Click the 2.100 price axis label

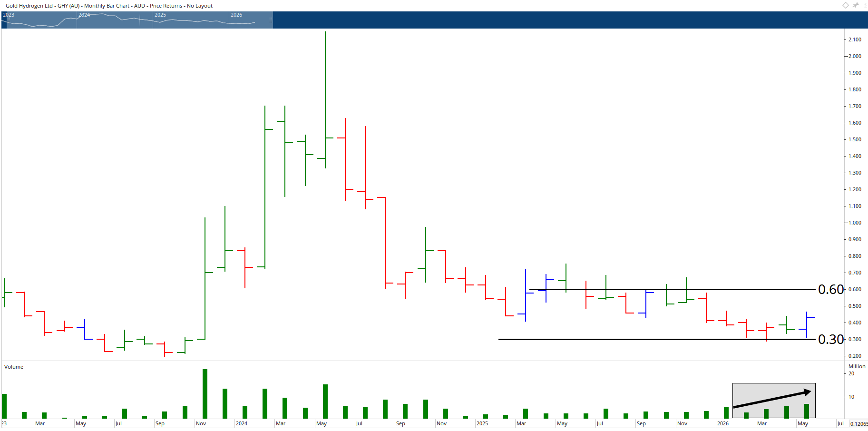pyautogui.click(x=855, y=39)
